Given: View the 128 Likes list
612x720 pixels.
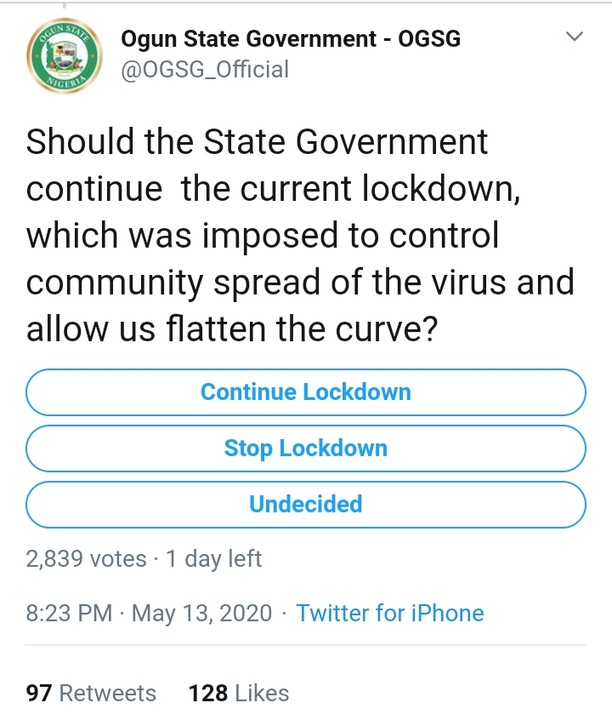Looking at the screenshot, I should (238, 693).
